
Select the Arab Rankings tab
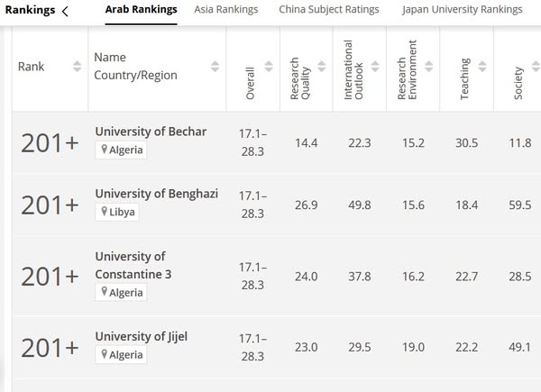pos(142,9)
